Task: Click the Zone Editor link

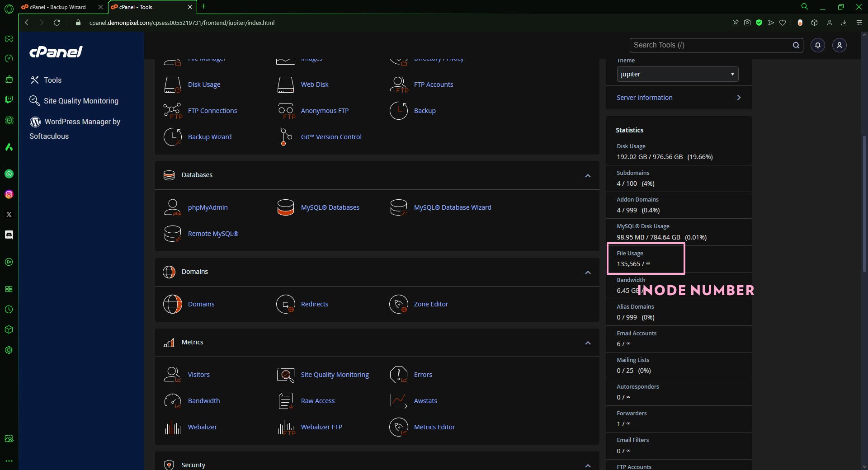Action: click(x=431, y=304)
